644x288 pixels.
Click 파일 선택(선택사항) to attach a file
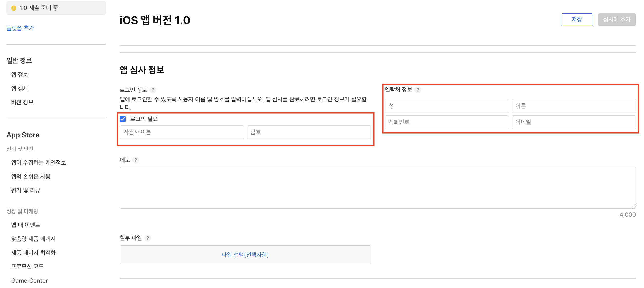point(245,255)
